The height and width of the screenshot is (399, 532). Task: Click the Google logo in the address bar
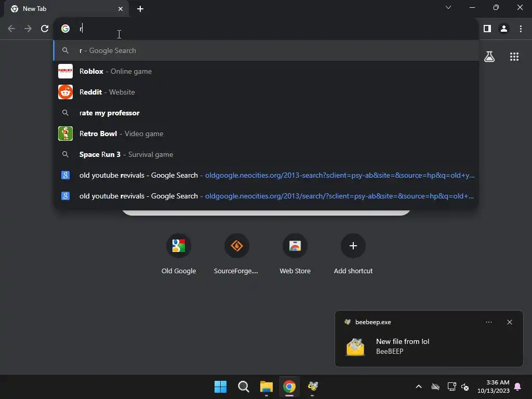[x=65, y=29]
